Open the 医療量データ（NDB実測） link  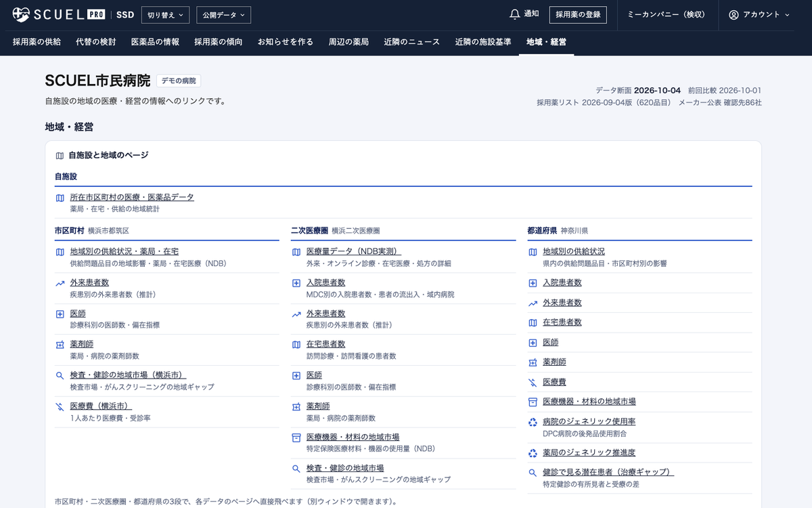click(354, 252)
